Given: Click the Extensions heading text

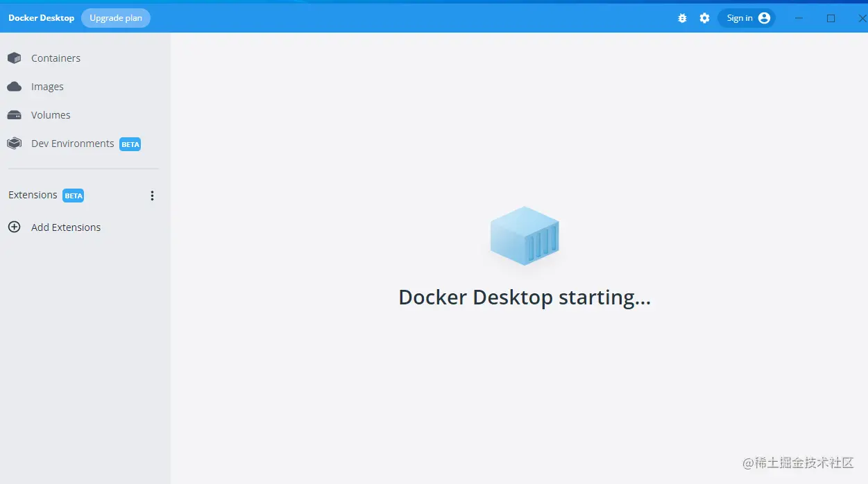Looking at the screenshot, I should (x=33, y=195).
